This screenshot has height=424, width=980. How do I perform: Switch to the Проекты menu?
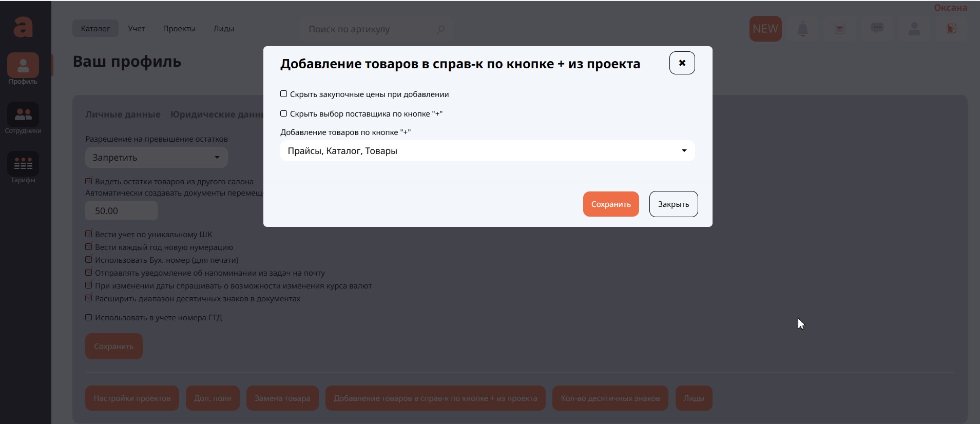(x=179, y=29)
